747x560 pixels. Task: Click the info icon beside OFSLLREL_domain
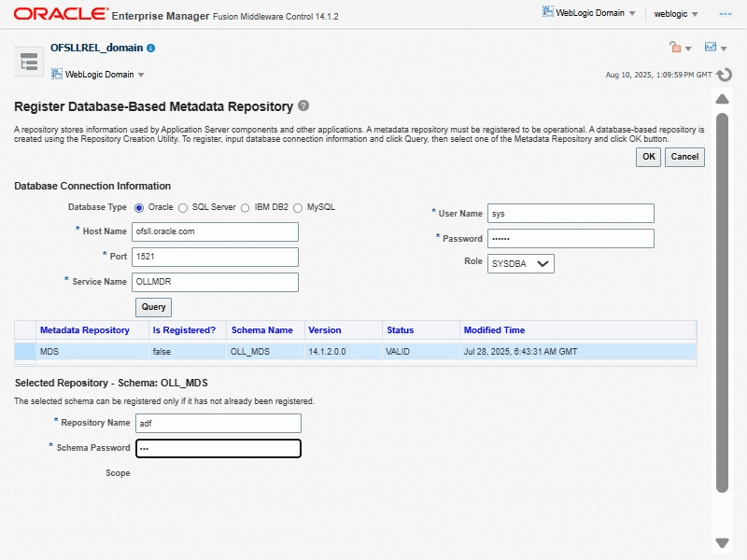click(x=151, y=49)
